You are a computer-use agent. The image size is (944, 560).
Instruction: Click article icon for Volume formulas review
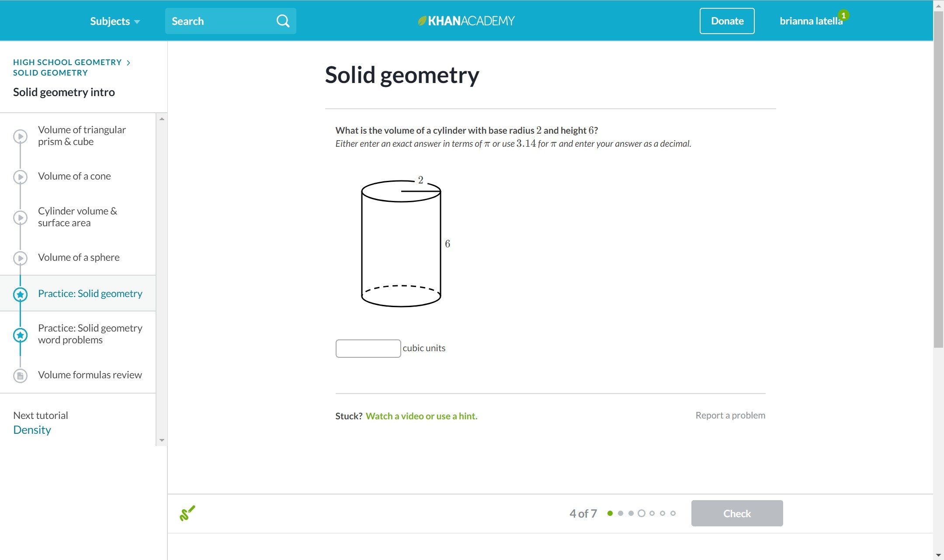tap(20, 376)
